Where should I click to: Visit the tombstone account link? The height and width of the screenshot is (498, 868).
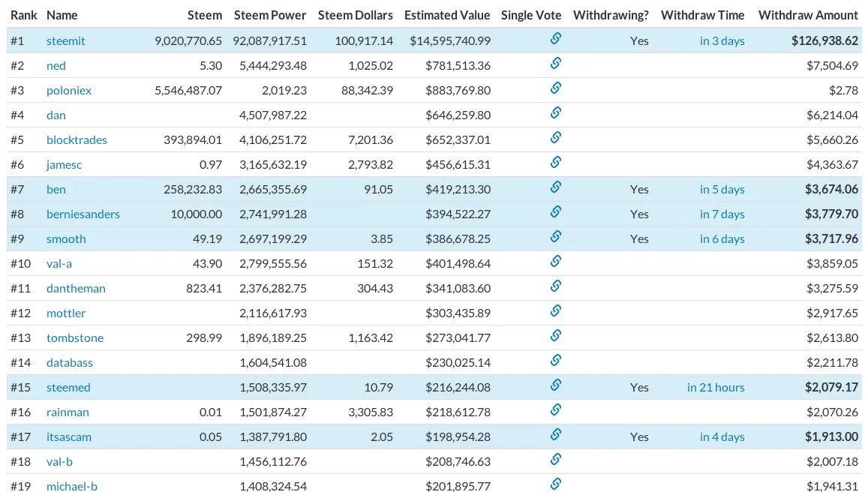click(x=75, y=337)
